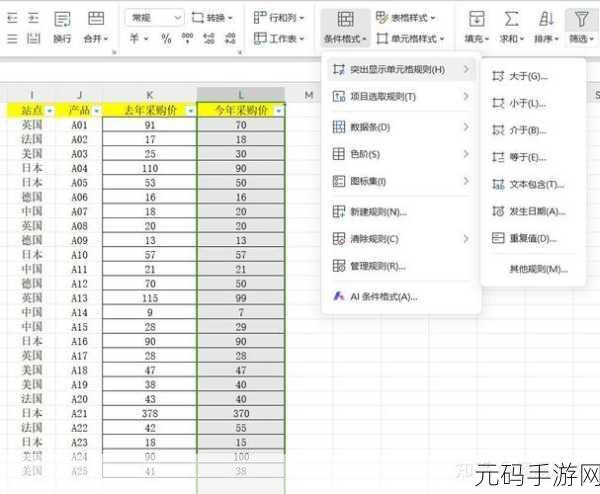Screen dimensions: 600x494
Task: Click the 排序 sort icon
Action: pyautogui.click(x=546, y=19)
